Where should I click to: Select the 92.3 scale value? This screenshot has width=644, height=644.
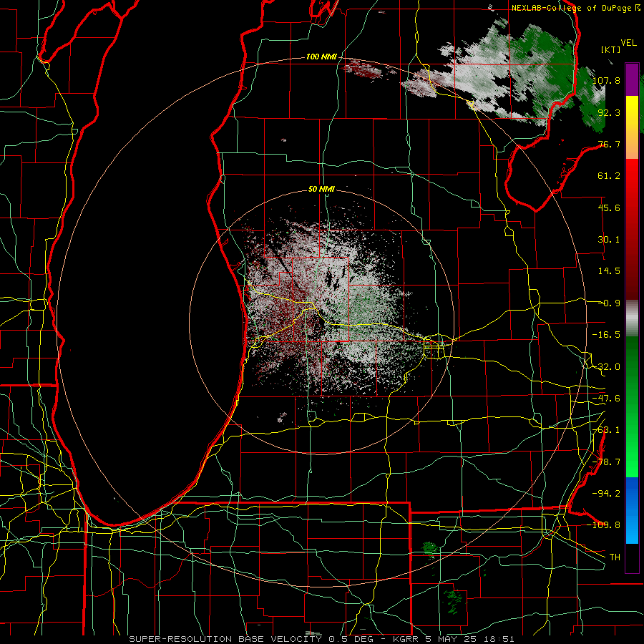click(609, 112)
